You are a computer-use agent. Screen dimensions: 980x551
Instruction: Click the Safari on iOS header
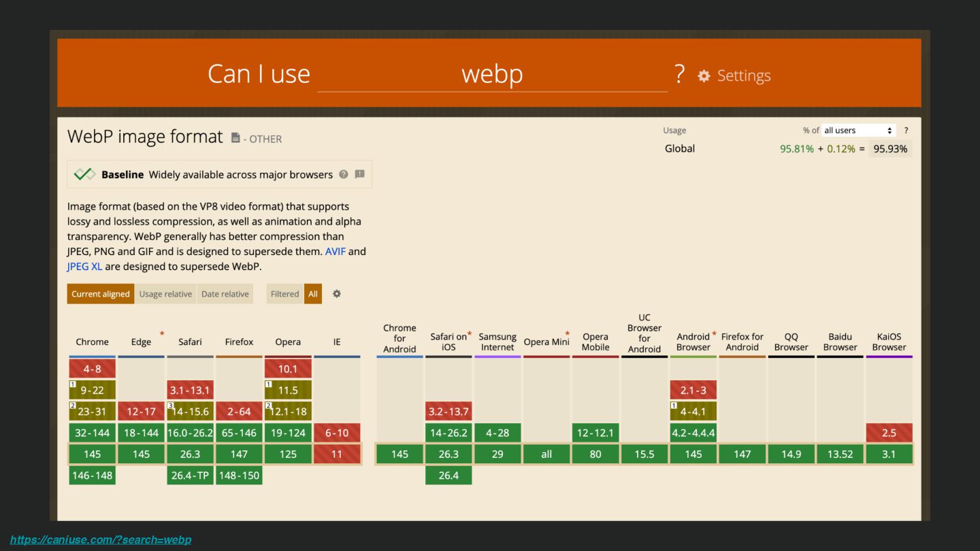tap(448, 341)
